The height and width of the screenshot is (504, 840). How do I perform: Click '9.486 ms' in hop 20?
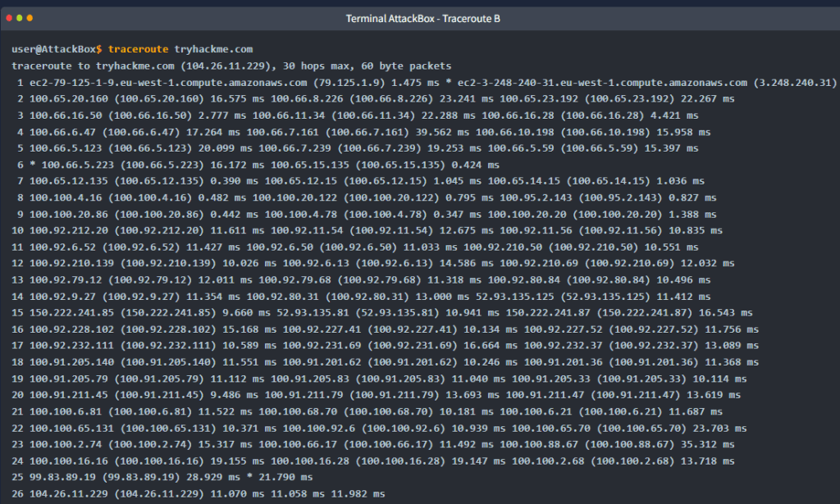(234, 395)
